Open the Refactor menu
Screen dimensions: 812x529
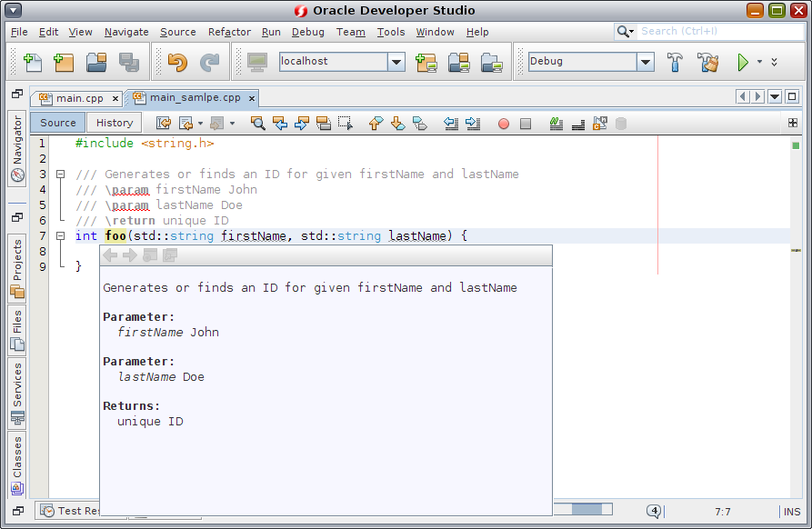click(229, 32)
